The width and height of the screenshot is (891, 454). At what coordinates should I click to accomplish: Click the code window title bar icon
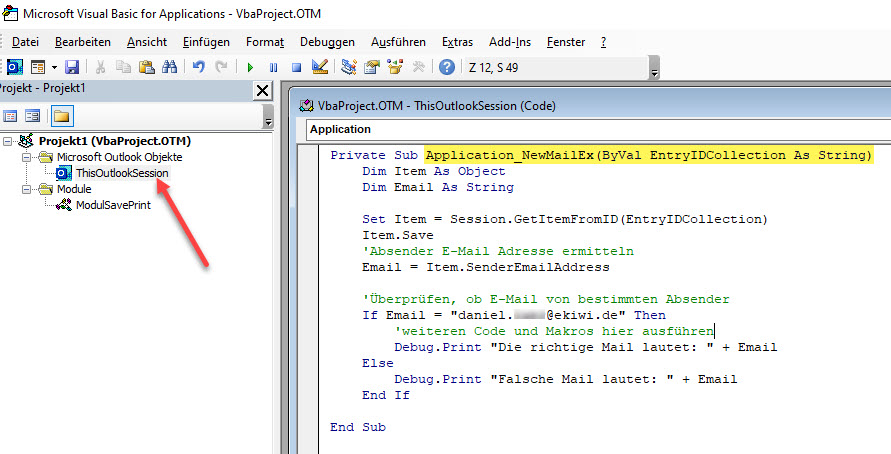(x=307, y=105)
